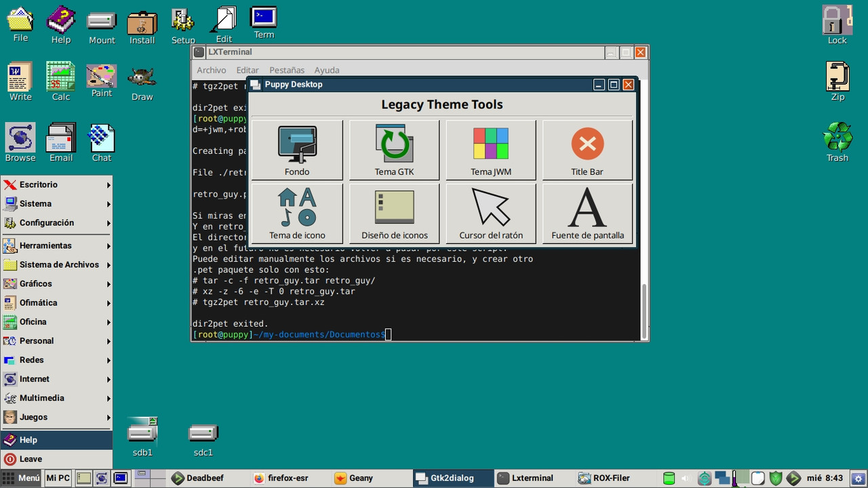This screenshot has height=488, width=868.
Task: Click the Menú button on taskbar
Action: coord(22,478)
